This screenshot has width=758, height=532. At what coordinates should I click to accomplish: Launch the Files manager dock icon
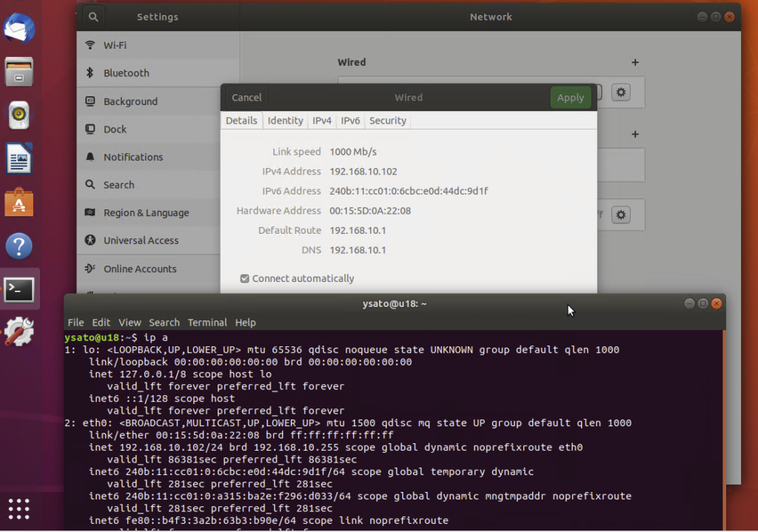click(x=19, y=73)
